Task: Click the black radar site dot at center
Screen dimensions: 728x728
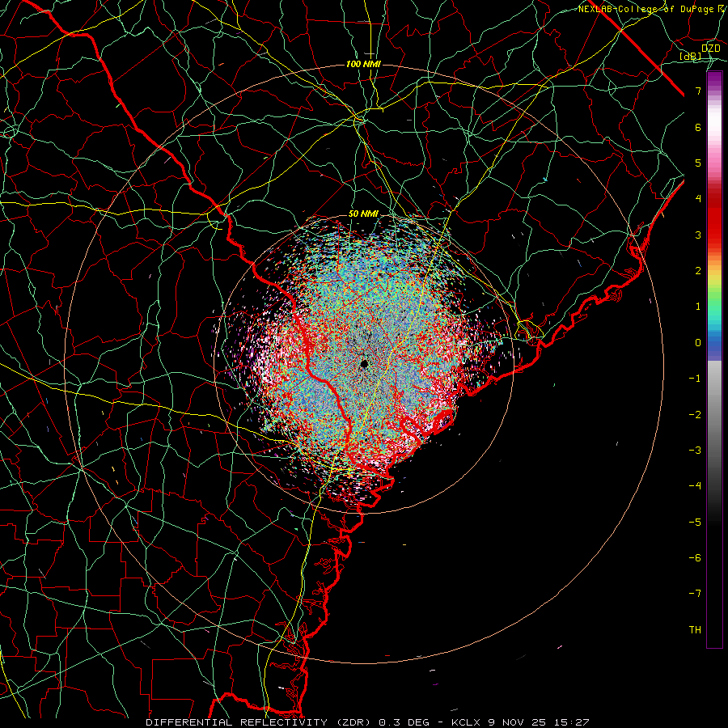Action: tap(364, 364)
